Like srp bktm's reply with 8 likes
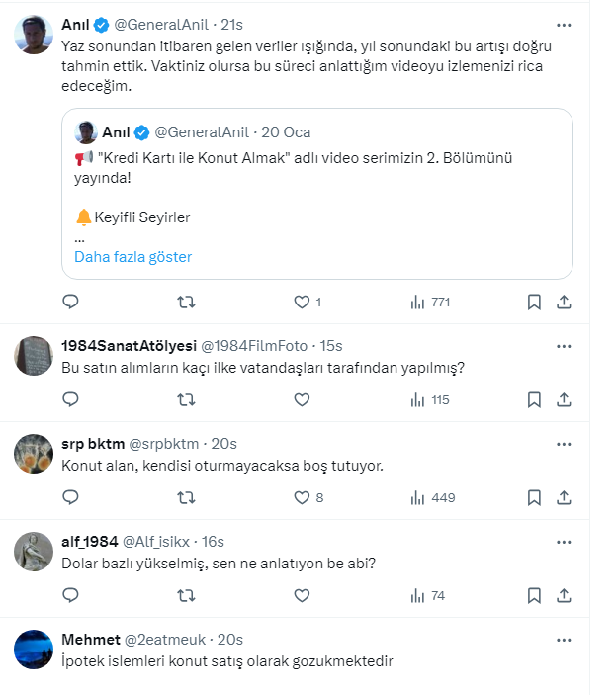This screenshot has width=616, height=695. pos(303,497)
